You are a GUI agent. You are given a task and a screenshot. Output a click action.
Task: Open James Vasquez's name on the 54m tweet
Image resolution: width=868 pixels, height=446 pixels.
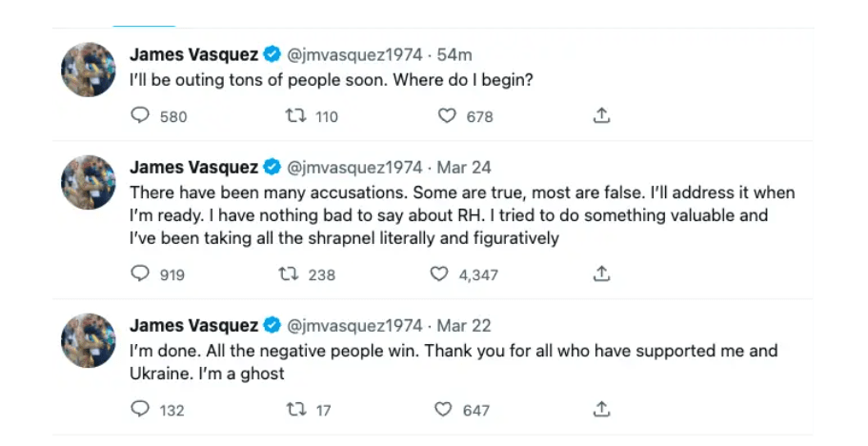pos(192,55)
